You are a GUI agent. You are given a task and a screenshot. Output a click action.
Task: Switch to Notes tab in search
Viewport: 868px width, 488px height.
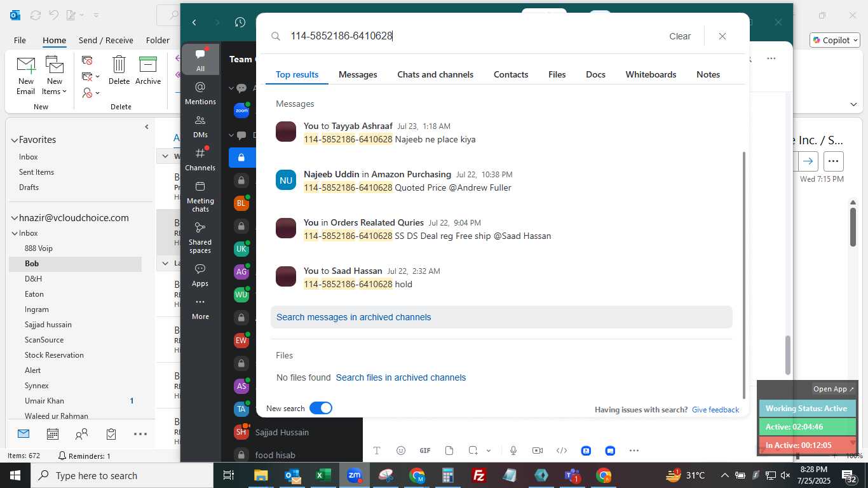click(708, 74)
